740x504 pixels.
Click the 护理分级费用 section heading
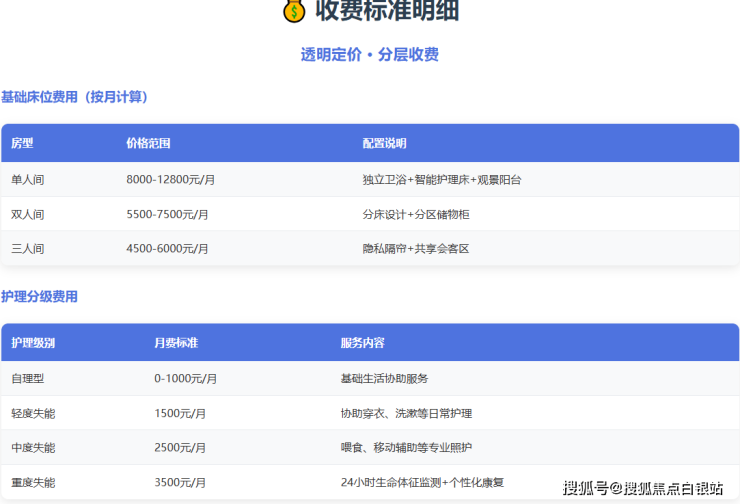pyautogui.click(x=39, y=297)
